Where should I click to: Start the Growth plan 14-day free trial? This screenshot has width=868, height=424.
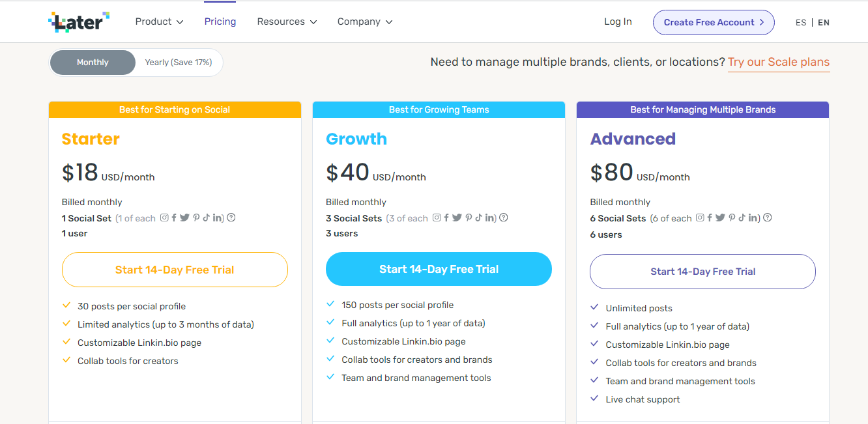pos(439,269)
